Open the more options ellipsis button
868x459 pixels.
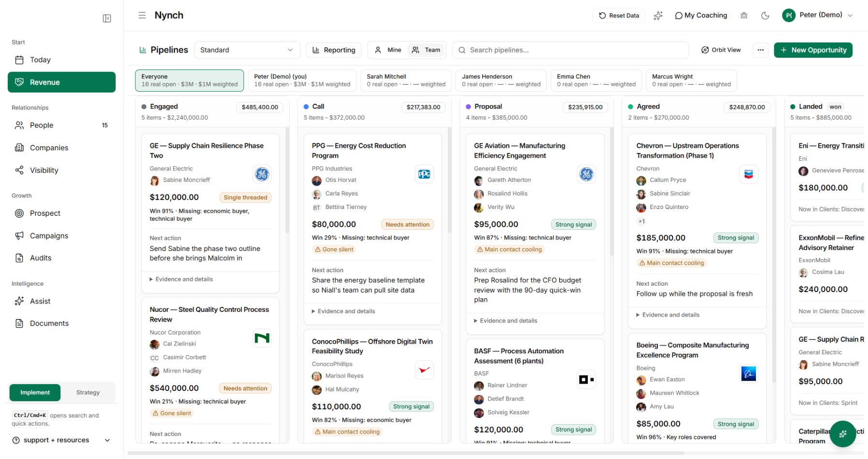(761, 50)
